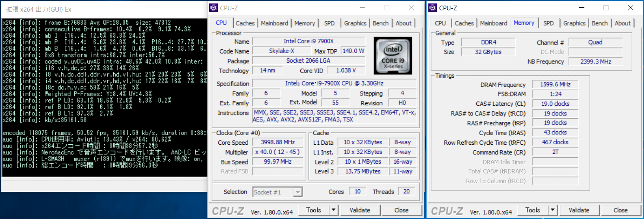Click the memory Size value 32 GBytes

coord(488,52)
